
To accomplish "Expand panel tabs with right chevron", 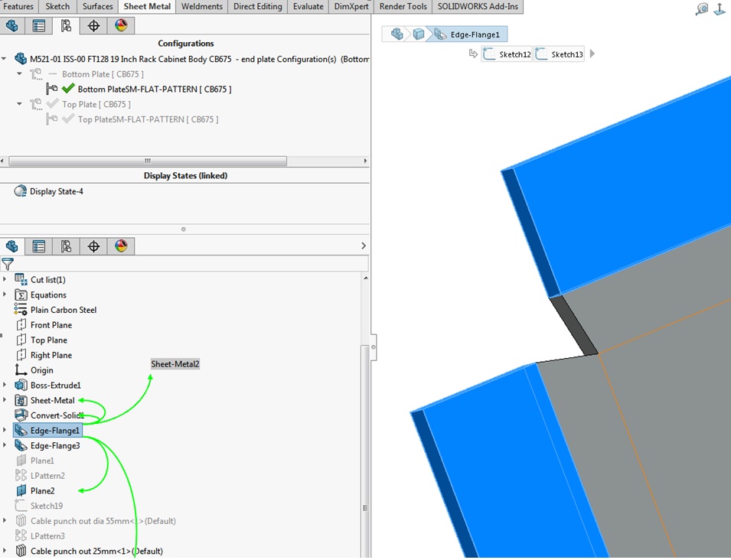I will point(364,246).
